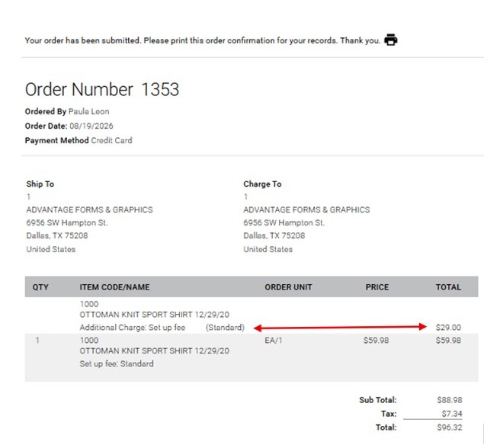Click the order Total amount $96.32
Image resolution: width=500 pixels, height=448 pixels.
(x=449, y=427)
